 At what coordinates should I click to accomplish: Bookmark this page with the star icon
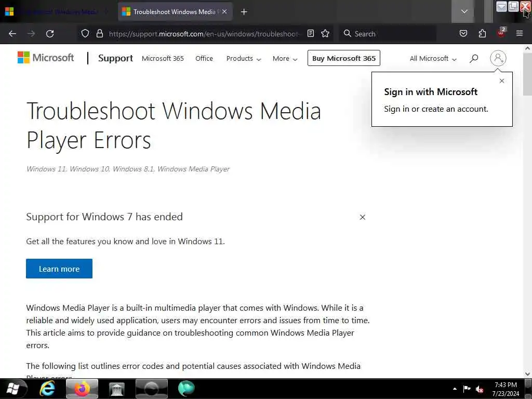[325, 34]
